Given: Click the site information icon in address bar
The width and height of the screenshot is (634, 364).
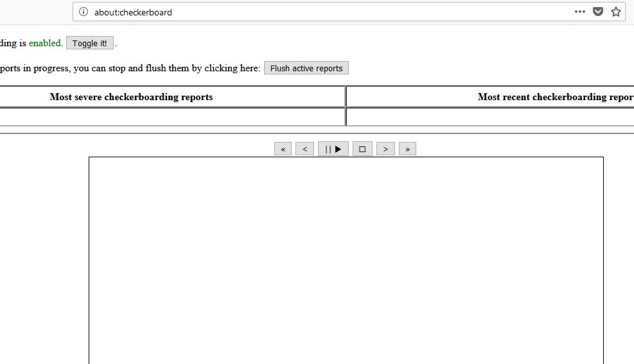Looking at the screenshot, I should click(x=84, y=12).
